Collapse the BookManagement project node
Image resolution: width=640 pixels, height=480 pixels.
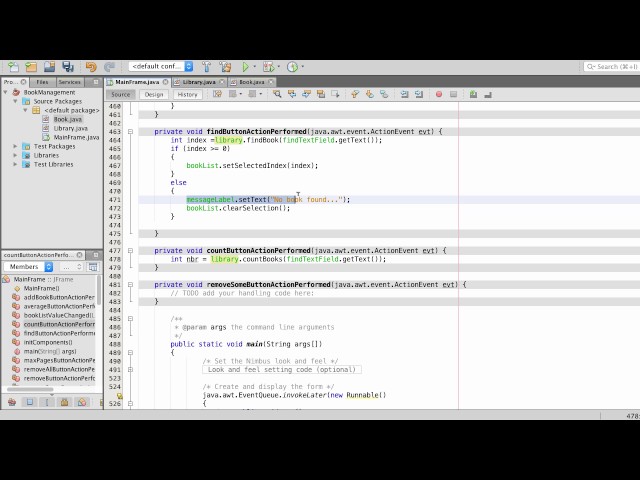click(x=6, y=92)
